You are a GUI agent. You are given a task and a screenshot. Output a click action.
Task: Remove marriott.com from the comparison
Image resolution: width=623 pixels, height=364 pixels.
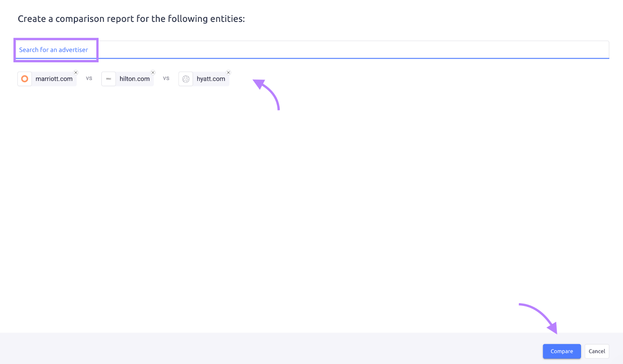click(76, 72)
